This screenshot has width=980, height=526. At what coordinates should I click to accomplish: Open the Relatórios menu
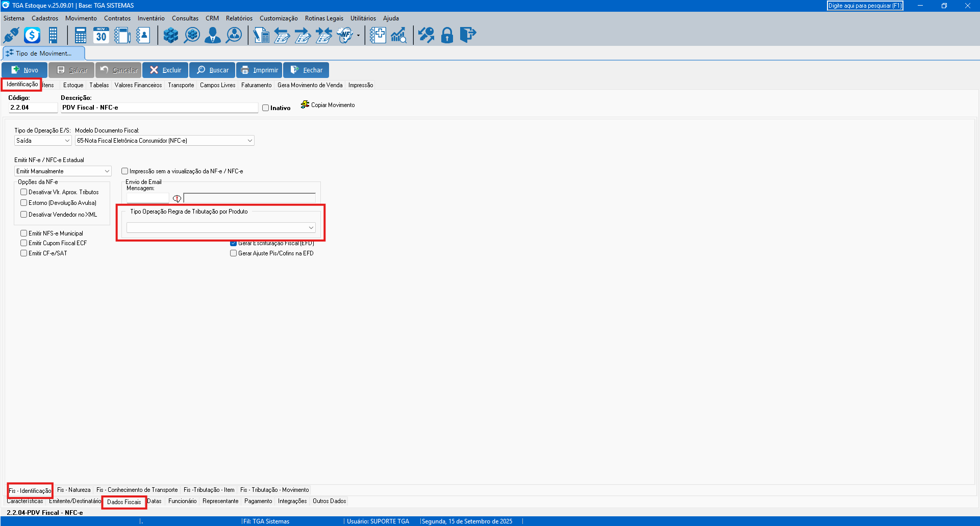tap(239, 18)
